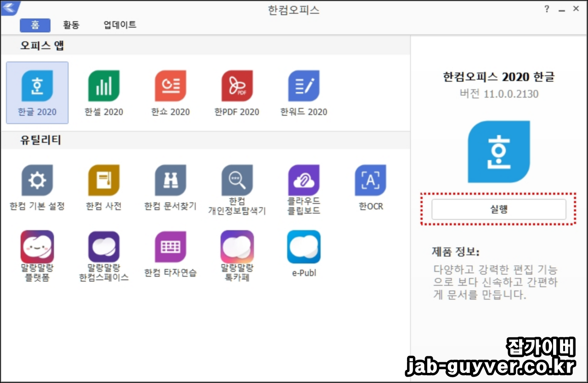The width and height of the screenshot is (588, 383).
Task: Select the 한글 2020 app icon
Action: 37,86
